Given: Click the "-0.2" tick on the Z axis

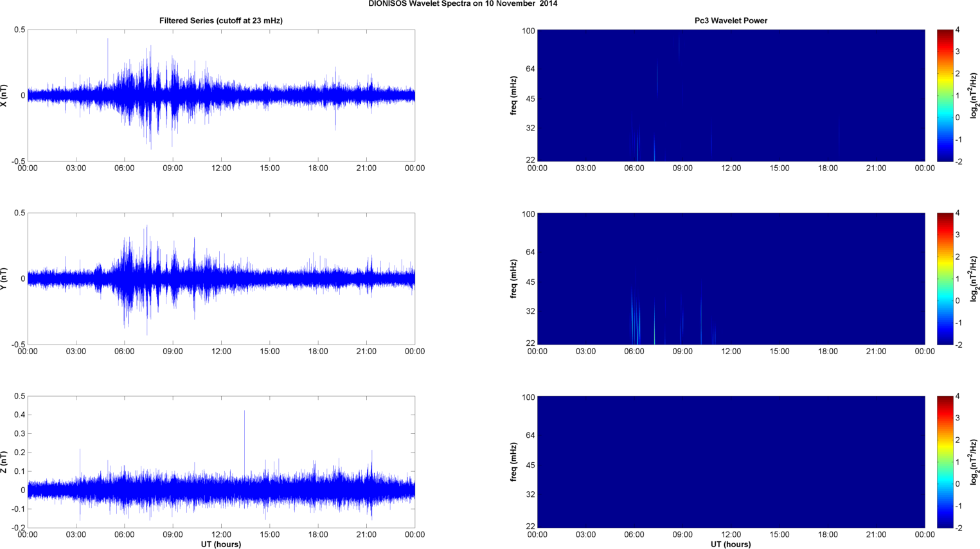Looking at the screenshot, I should coord(18,528).
